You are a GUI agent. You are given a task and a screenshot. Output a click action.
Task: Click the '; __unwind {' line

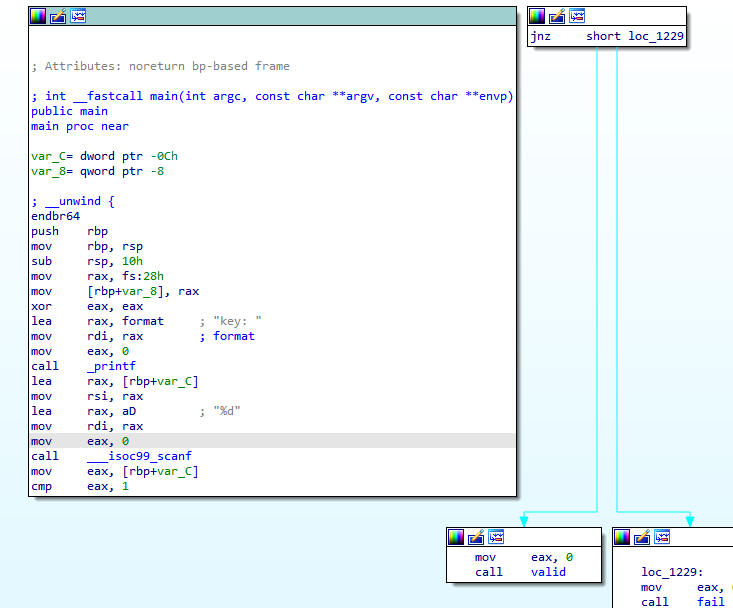73,201
